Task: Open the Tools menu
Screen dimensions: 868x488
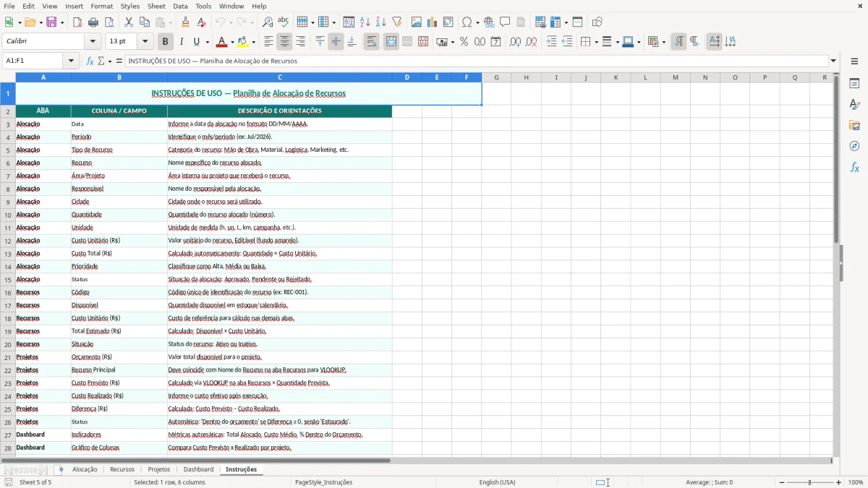Action: point(203,6)
